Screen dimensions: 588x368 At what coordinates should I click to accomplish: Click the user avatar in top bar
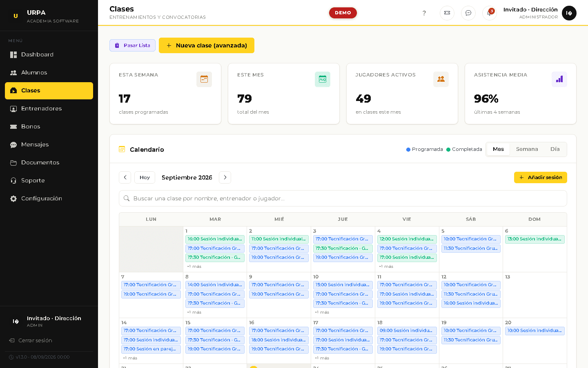pos(569,13)
